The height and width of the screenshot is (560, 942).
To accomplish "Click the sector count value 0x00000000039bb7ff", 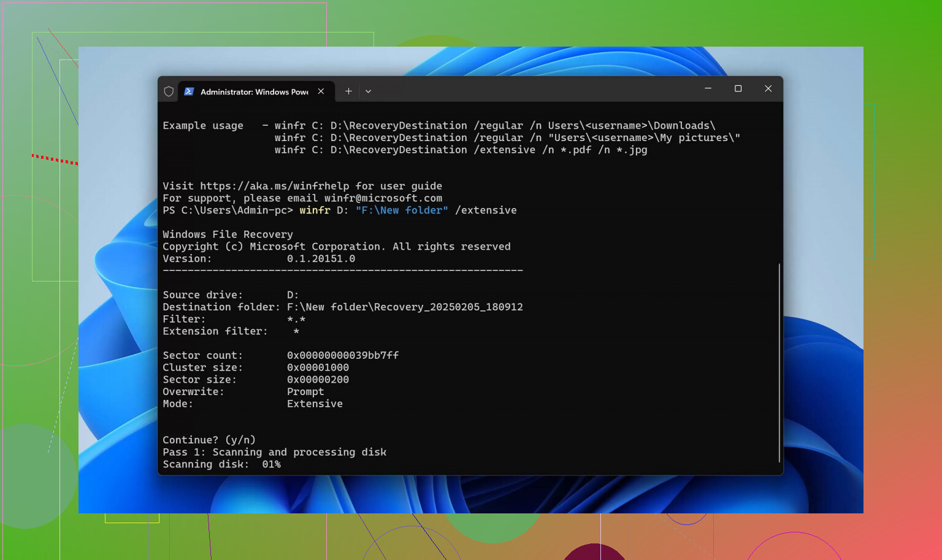I will coord(343,355).
